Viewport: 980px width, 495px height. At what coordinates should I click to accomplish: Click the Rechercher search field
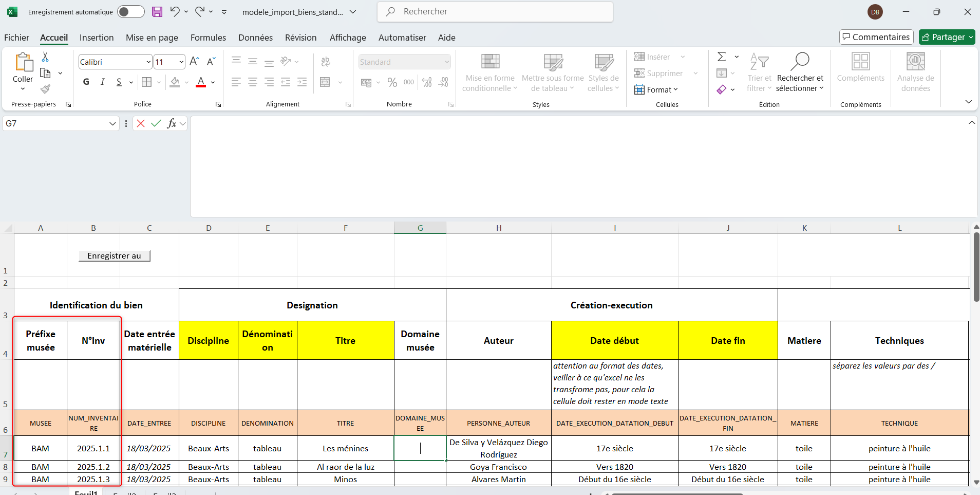pos(495,12)
